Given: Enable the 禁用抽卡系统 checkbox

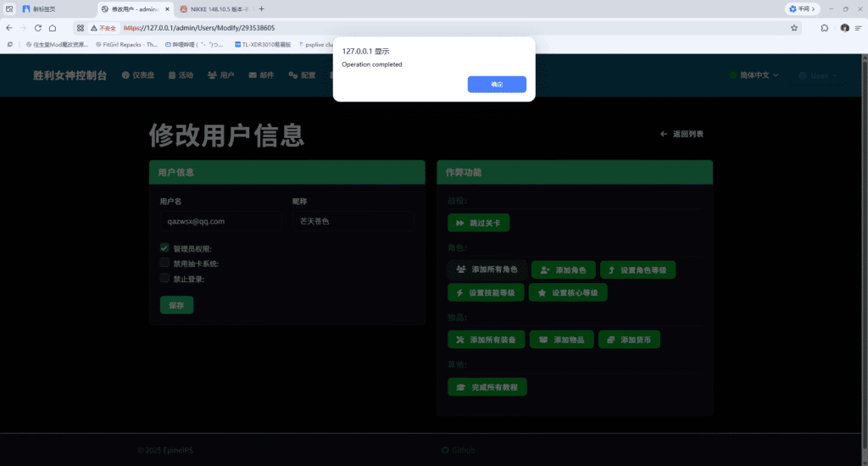Looking at the screenshot, I should tap(164, 263).
